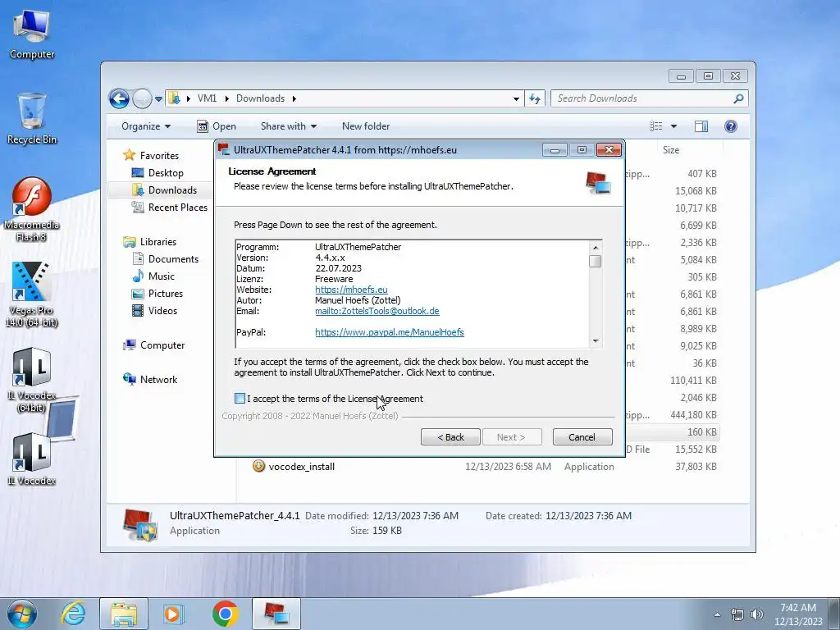Image resolution: width=840 pixels, height=630 pixels.
Task: Select Desktop under Favorites
Action: (166, 173)
